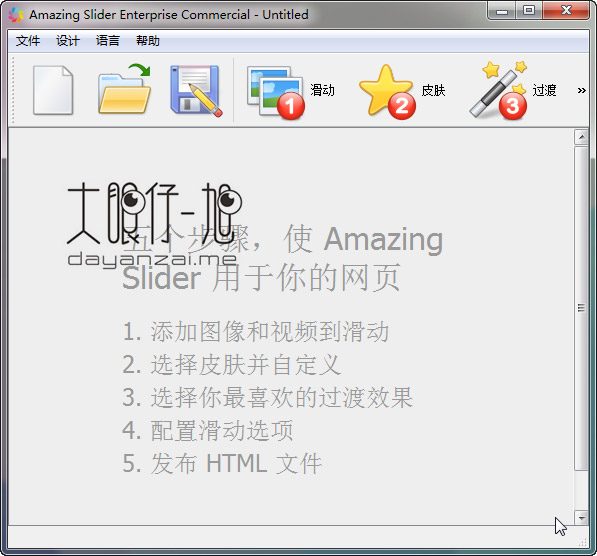Viewport: 597px width, 556px height.
Task: Open an existing project folder
Action: [125, 89]
